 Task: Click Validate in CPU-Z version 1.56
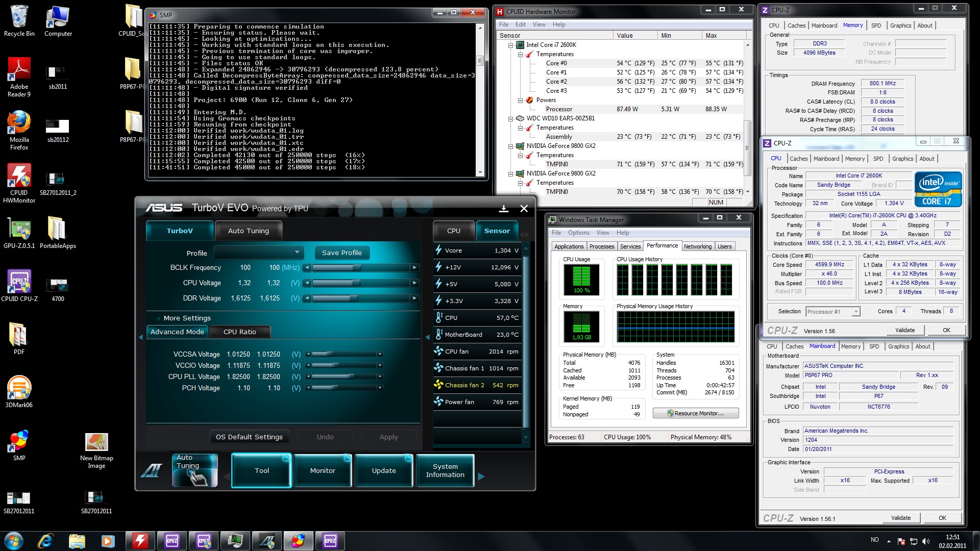pos(904,330)
